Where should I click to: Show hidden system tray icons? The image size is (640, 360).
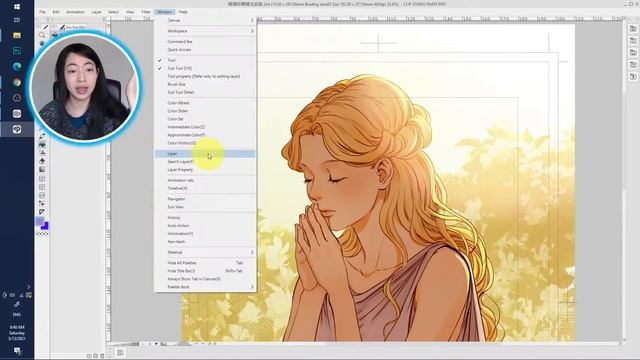point(28,287)
